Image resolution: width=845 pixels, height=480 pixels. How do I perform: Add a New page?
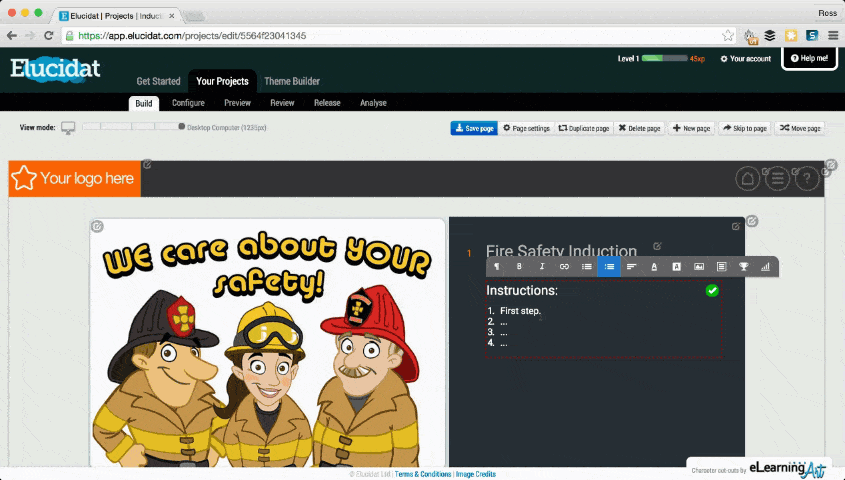tap(691, 128)
